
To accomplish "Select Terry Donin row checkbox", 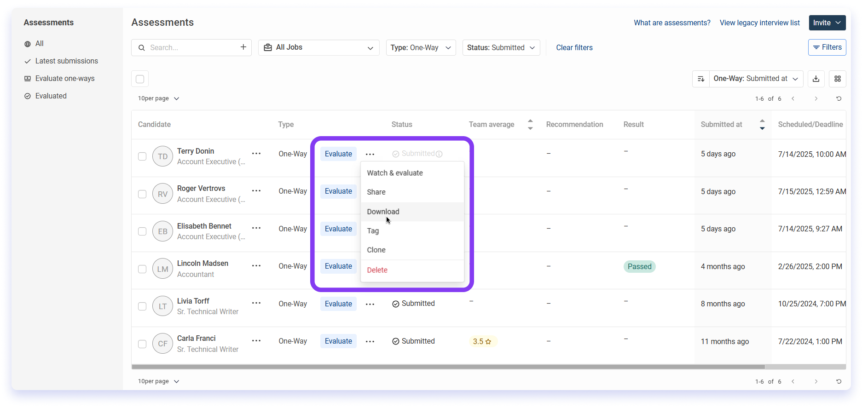I will [142, 156].
